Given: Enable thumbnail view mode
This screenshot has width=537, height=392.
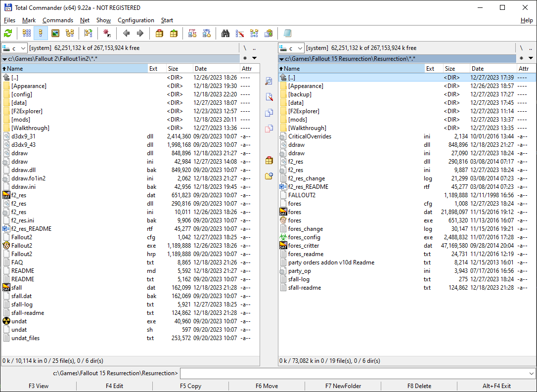Looking at the screenshot, I should tap(55, 33).
